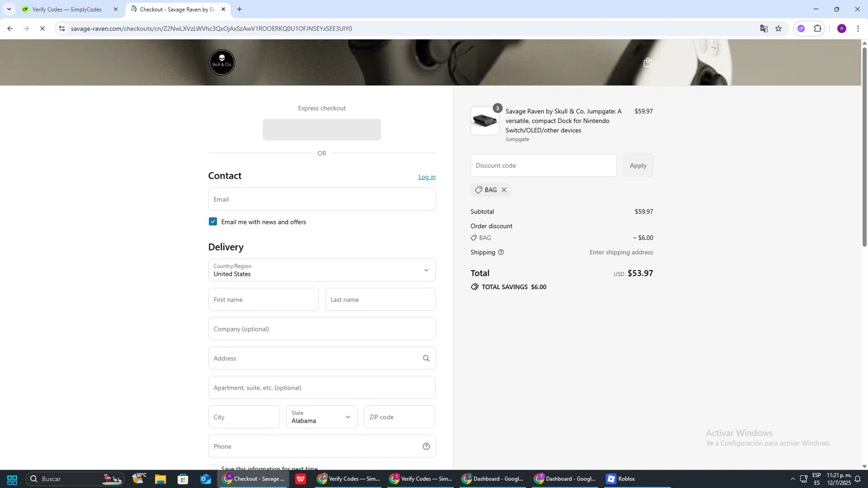
Task: Click the taskbar clock and date
Action: 839,479
